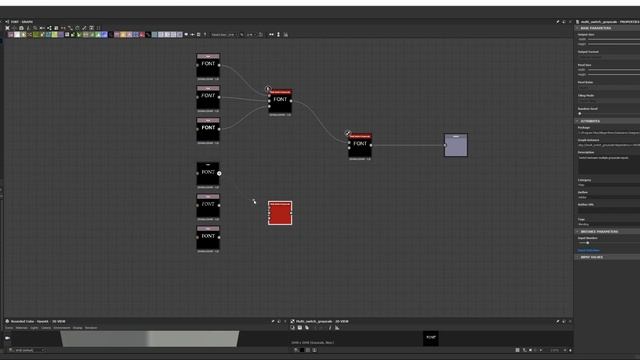Click the camera icon in the 3D view
Image resolution: width=640 pixels, height=360 pixels.
coord(7,338)
